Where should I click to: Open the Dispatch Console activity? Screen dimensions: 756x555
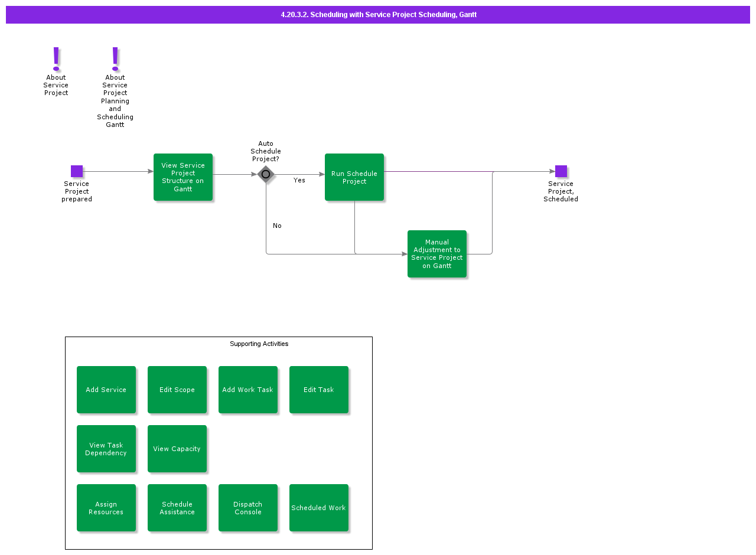[x=247, y=508]
